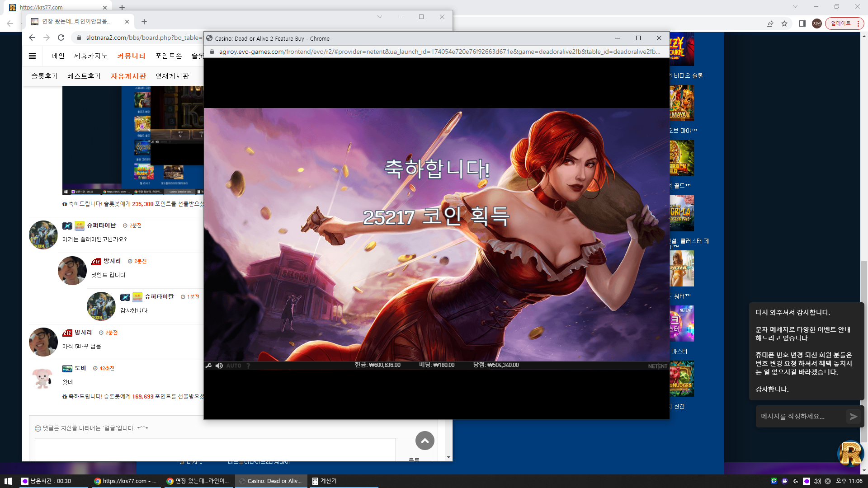Bookmark the krs77 page with star icon
Screen dimensions: 868x488
784,23
